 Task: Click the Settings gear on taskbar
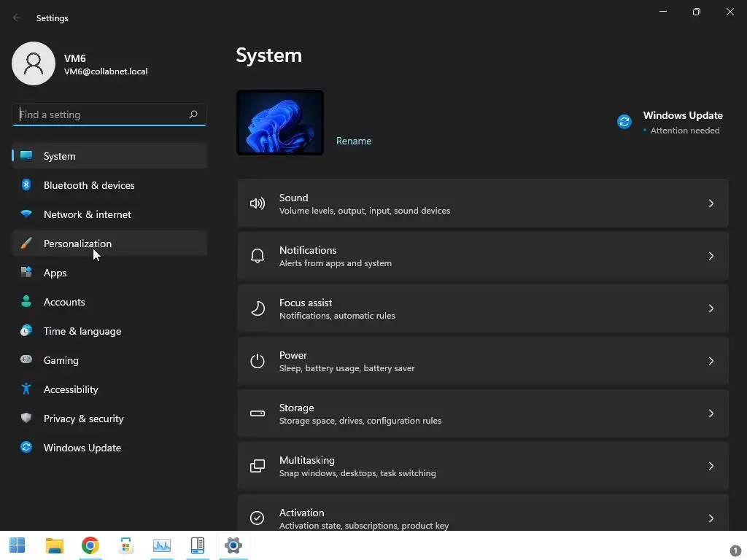coord(233,545)
